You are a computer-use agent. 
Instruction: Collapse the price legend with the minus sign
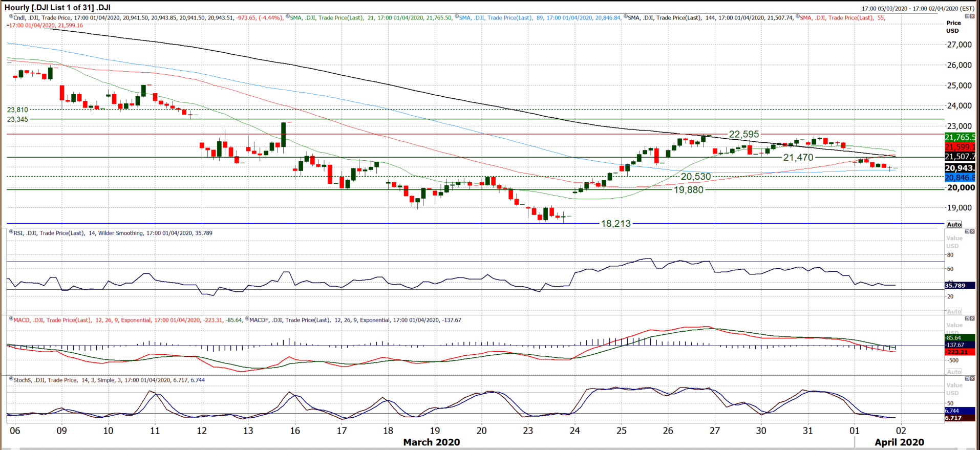[x=7, y=25]
